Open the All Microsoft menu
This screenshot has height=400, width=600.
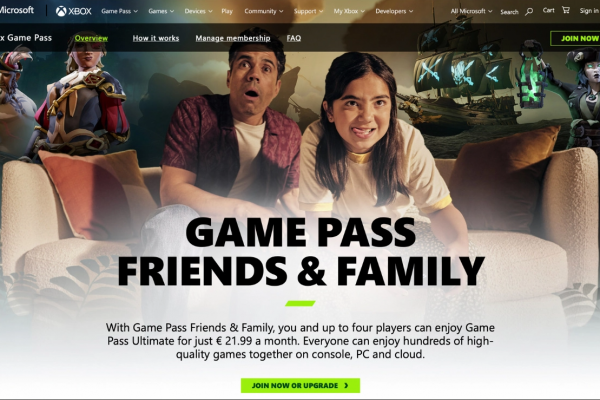click(x=471, y=11)
